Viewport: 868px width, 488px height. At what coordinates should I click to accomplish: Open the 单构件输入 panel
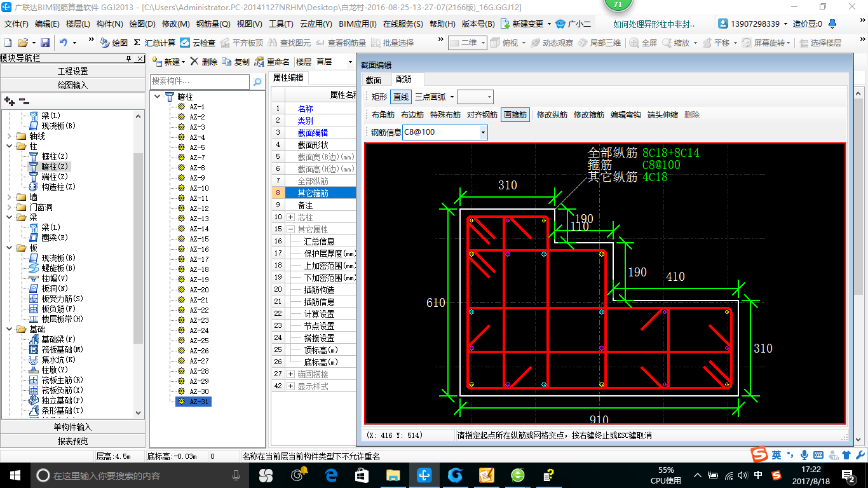(72, 427)
